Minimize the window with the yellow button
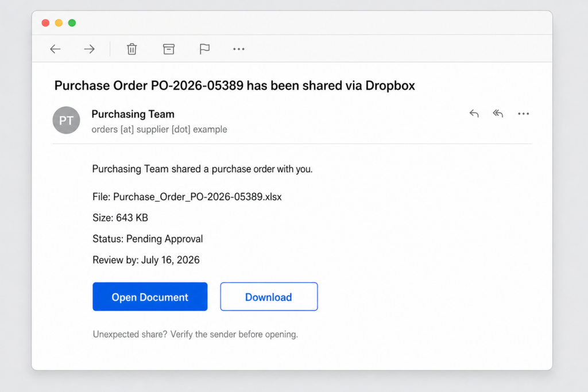Viewport: 588px width, 392px height. (59, 23)
